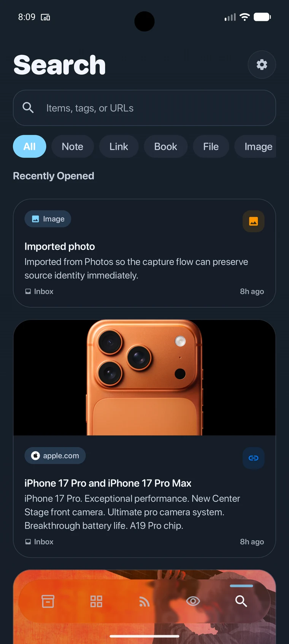This screenshot has height=644, width=289.
Task: Open settings via the gear icon
Action: point(262,65)
